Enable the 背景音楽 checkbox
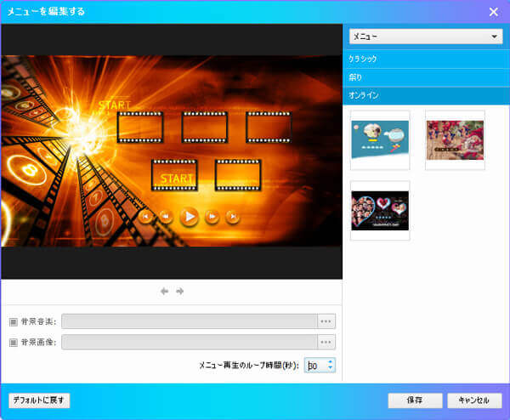Image resolution: width=510 pixels, height=420 pixels. 13,321
